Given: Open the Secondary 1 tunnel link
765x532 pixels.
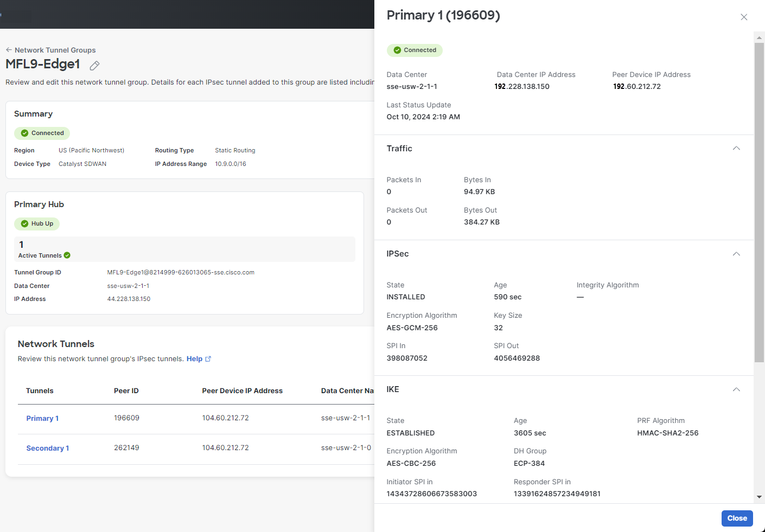Looking at the screenshot, I should [48, 448].
